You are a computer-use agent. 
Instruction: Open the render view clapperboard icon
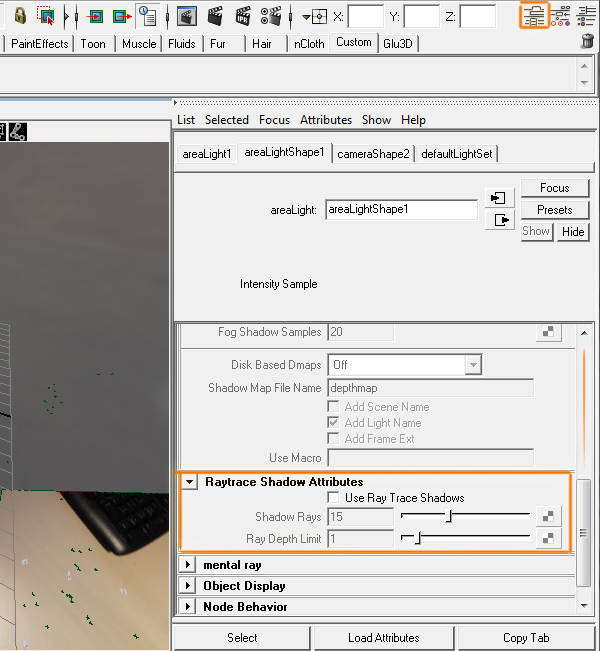click(x=187, y=17)
